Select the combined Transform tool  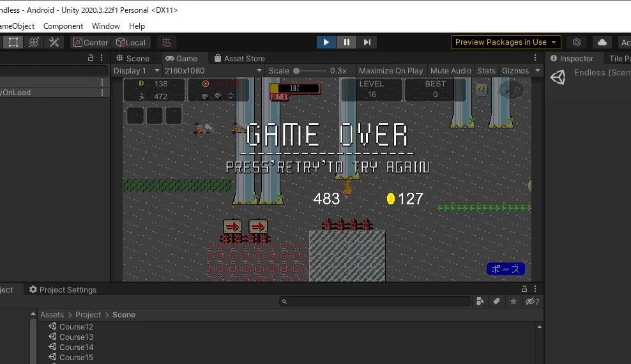tap(34, 42)
